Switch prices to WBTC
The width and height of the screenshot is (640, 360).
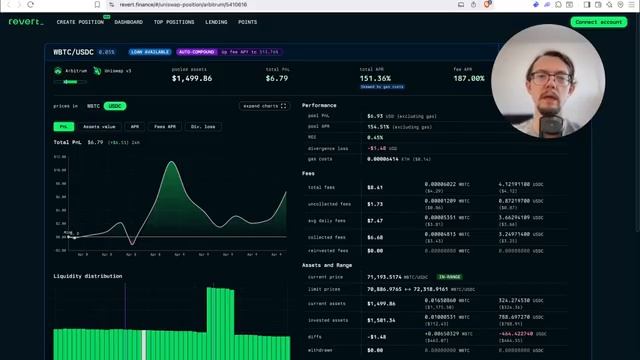[93, 106]
